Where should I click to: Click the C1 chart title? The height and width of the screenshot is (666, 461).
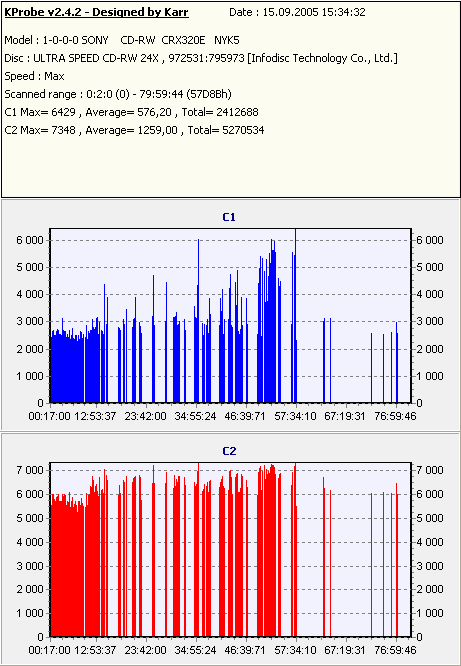click(229, 217)
